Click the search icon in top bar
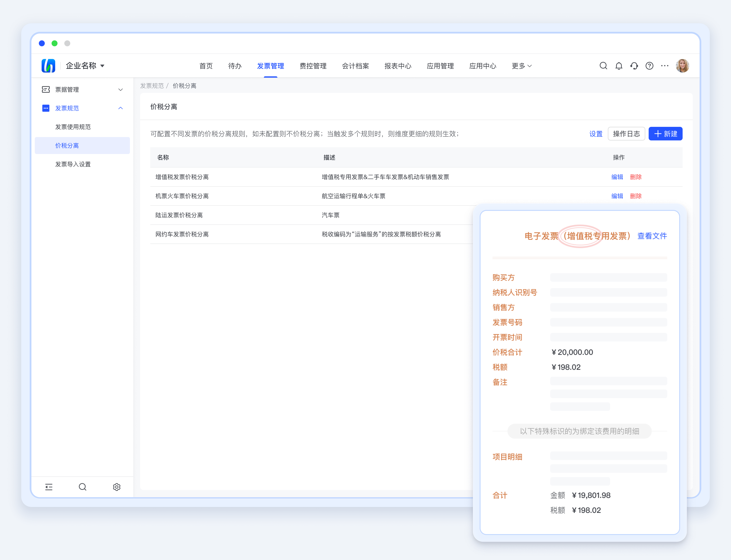 pyautogui.click(x=603, y=66)
